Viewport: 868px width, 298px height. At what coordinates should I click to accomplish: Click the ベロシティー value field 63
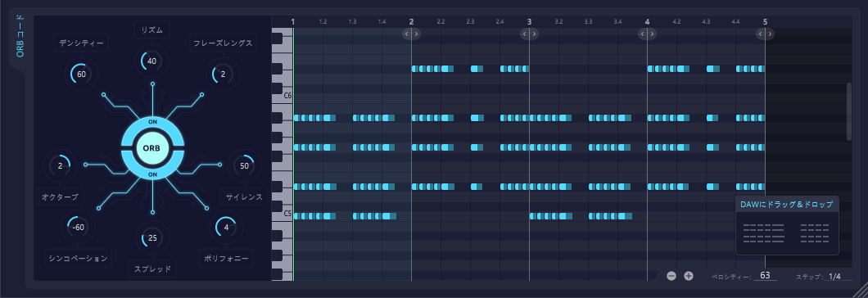765,275
